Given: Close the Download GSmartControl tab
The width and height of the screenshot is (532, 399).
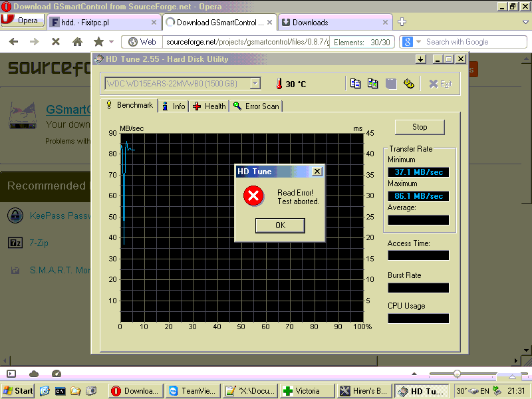Looking at the screenshot, I should tap(269, 23).
